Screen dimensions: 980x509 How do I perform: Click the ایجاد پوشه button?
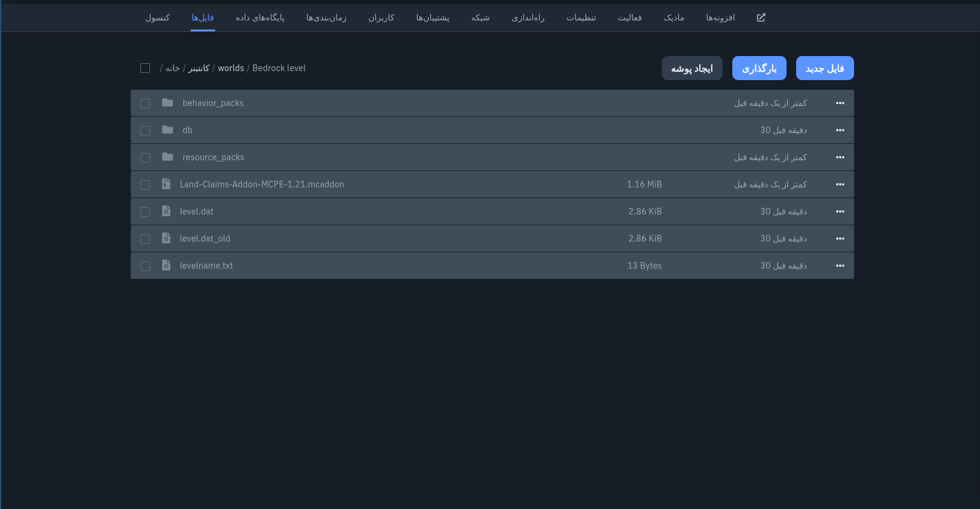[x=692, y=68]
